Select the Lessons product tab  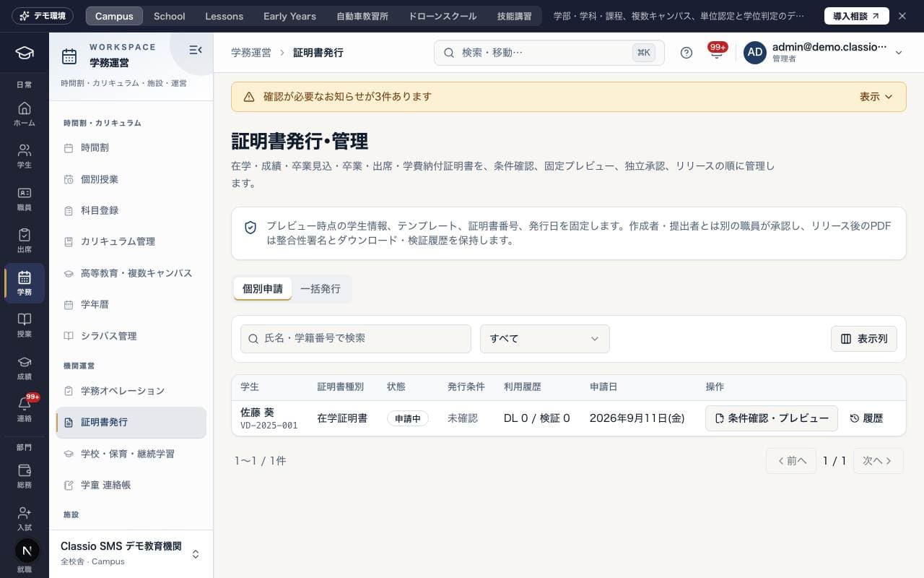coord(225,16)
